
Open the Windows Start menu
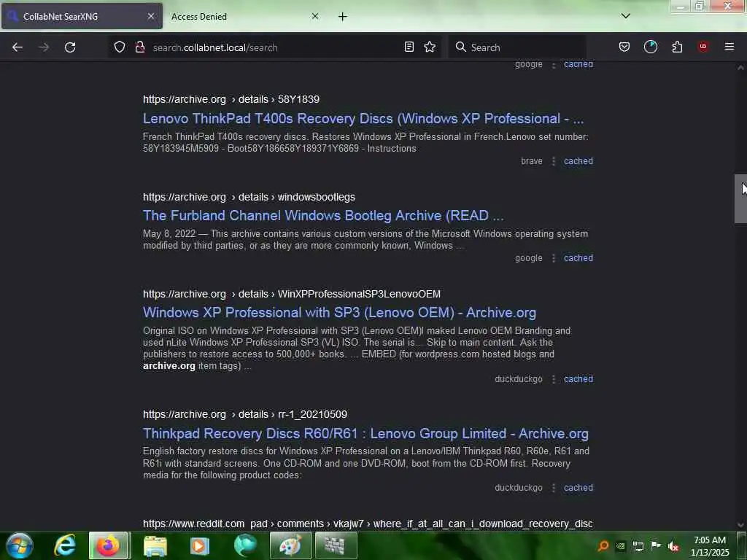coord(19,545)
